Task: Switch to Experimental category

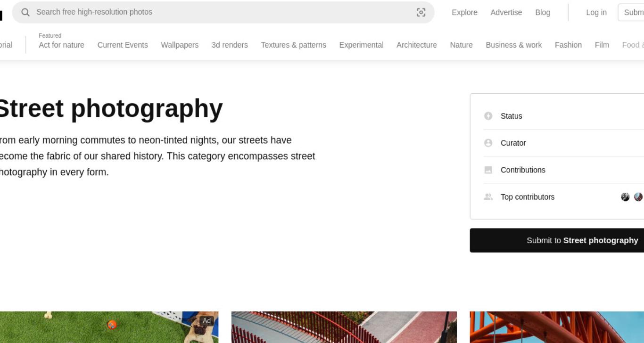Action: pos(361,45)
